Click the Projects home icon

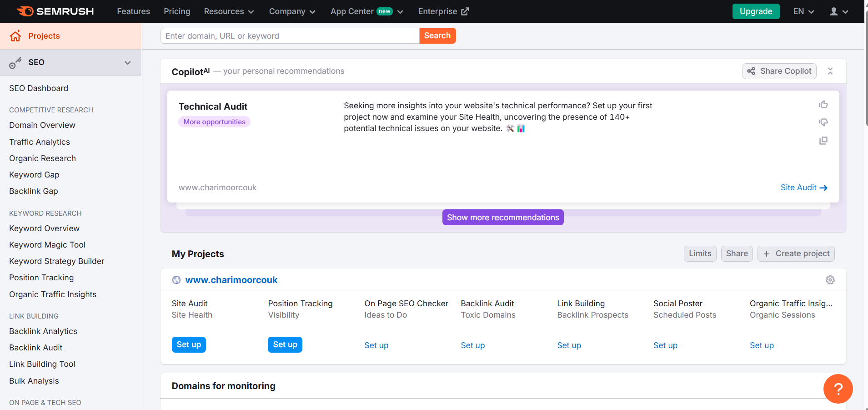(15, 36)
